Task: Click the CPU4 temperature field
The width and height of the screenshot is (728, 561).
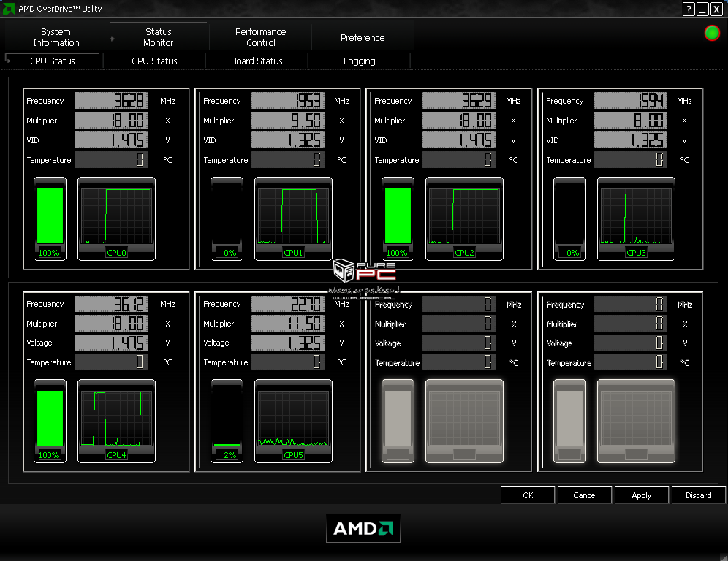Action: [111, 362]
